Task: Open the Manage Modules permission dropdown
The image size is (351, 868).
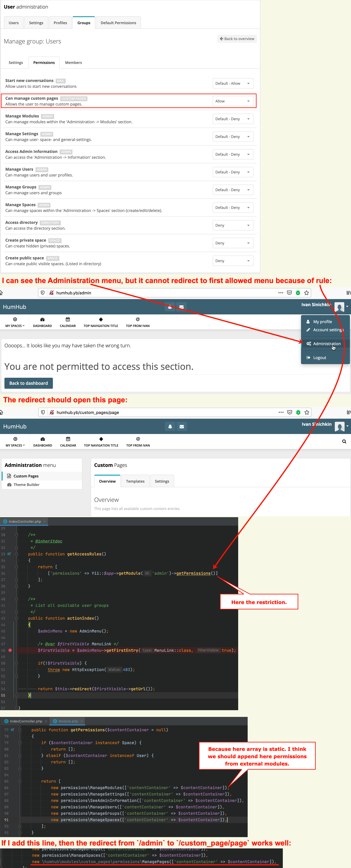Action: tap(233, 119)
